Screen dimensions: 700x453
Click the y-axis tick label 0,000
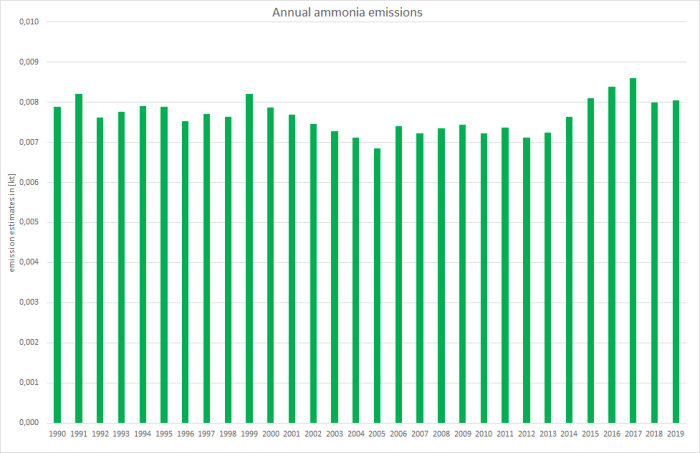click(x=27, y=422)
